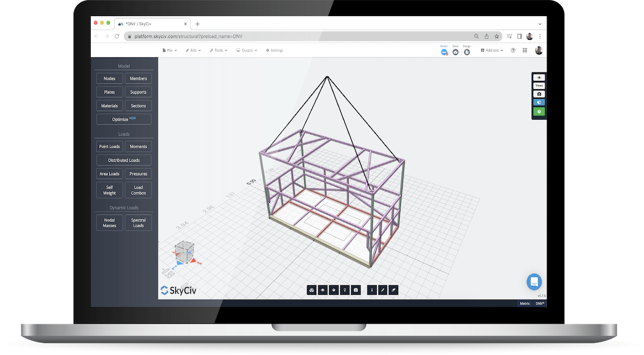Click the green help icon on the right panel
This screenshot has height=355, width=644.
[538, 111]
